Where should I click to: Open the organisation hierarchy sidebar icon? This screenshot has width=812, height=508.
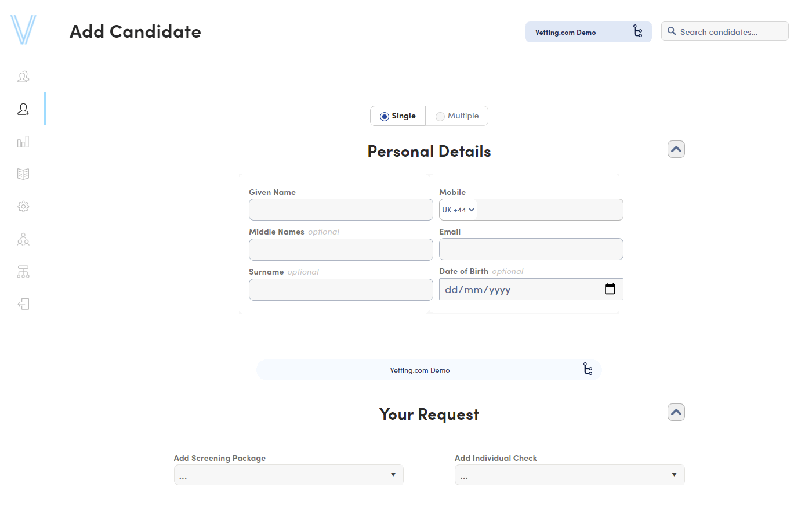pos(23,272)
